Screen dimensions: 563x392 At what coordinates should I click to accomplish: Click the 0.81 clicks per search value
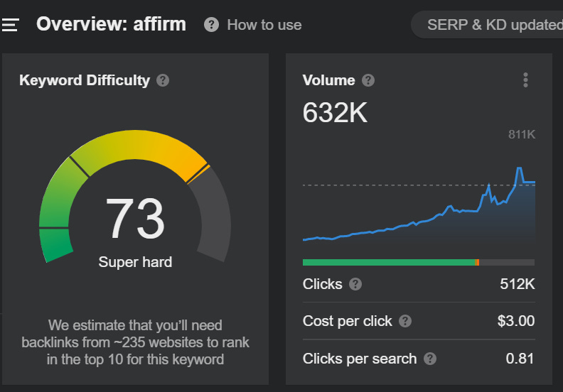520,359
